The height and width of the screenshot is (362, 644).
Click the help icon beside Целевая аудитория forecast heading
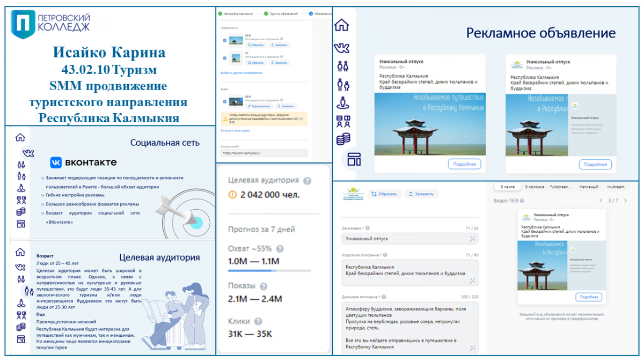pos(307,181)
